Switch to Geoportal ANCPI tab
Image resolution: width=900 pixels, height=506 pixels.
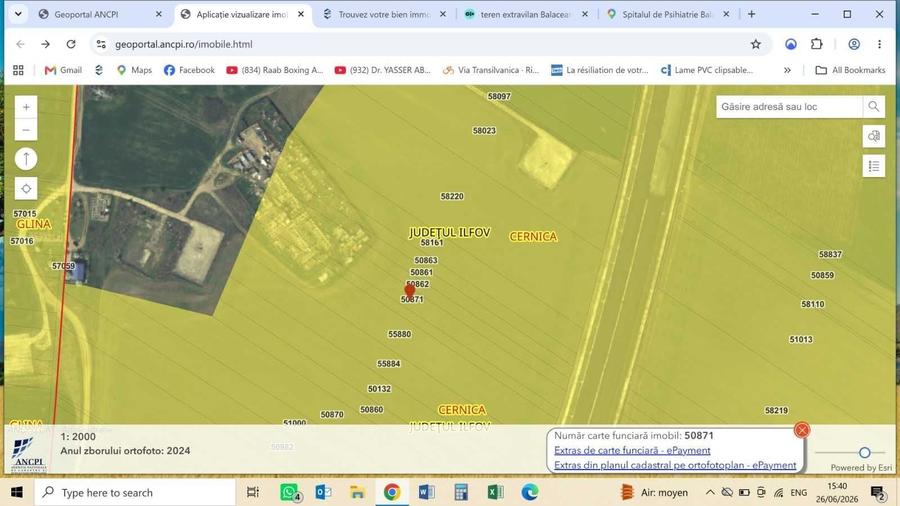(86, 14)
